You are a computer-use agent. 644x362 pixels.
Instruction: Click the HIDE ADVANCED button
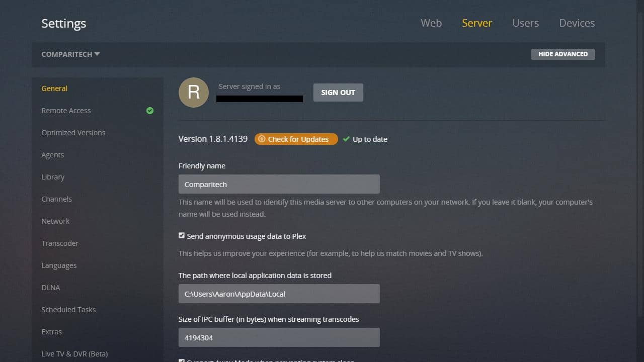pos(563,54)
